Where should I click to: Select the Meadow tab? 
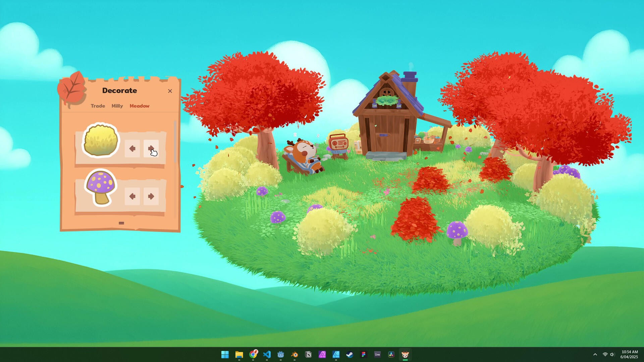coord(139,106)
